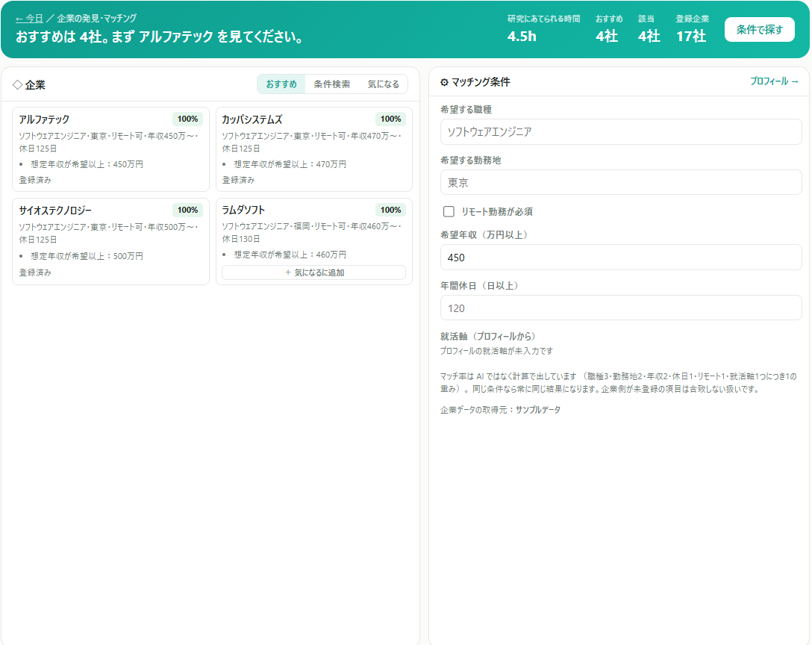This screenshot has width=812, height=645.
Task: Click the 企業データの取得元：サンプルデータ line
Action: click(x=500, y=410)
